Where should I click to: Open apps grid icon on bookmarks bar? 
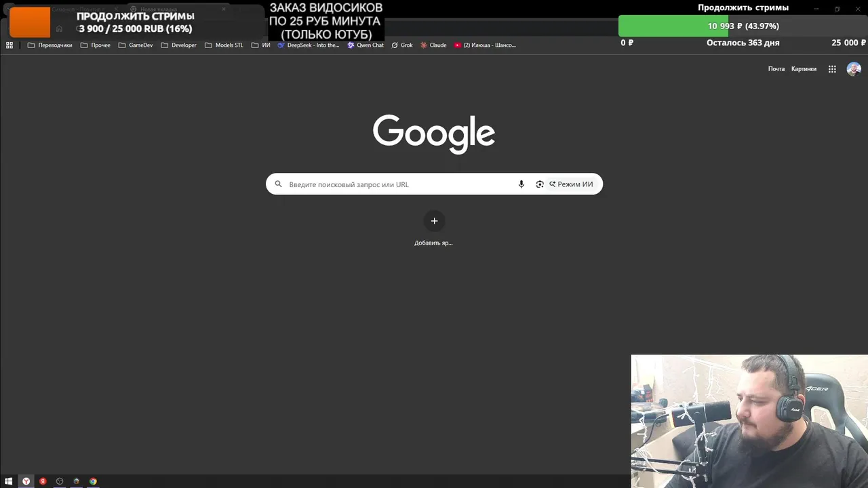pyautogui.click(x=9, y=45)
